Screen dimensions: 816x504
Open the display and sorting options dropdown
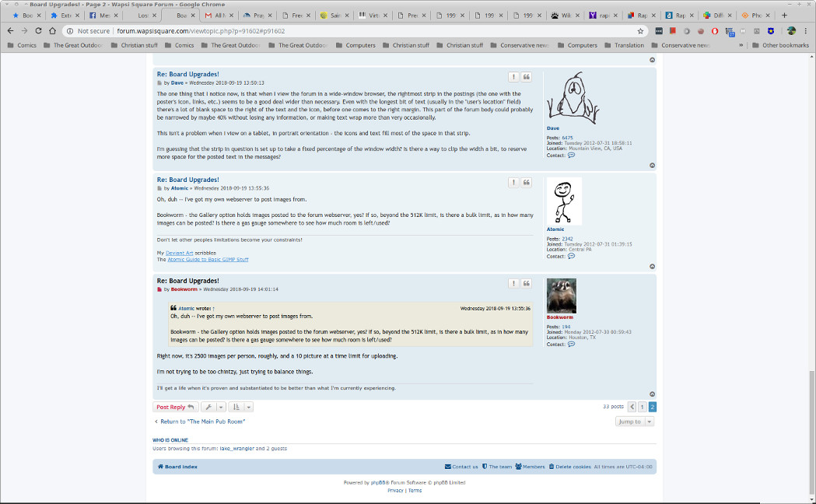pos(242,407)
